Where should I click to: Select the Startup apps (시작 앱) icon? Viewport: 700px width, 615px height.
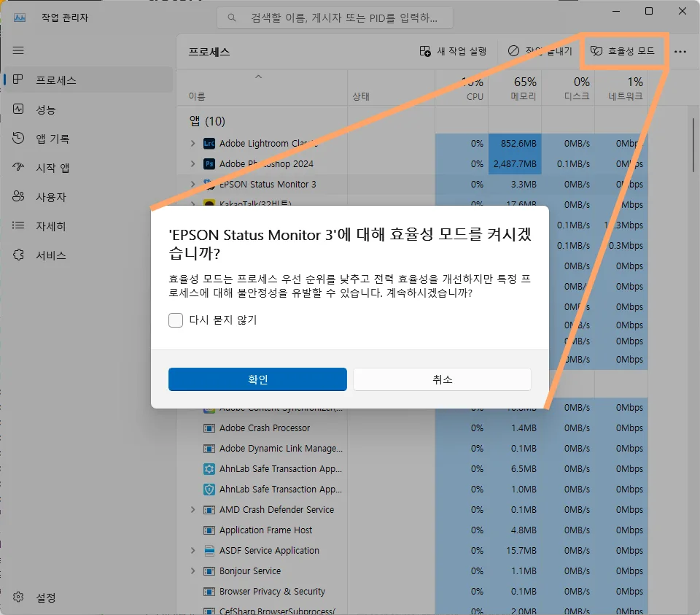coord(17,167)
